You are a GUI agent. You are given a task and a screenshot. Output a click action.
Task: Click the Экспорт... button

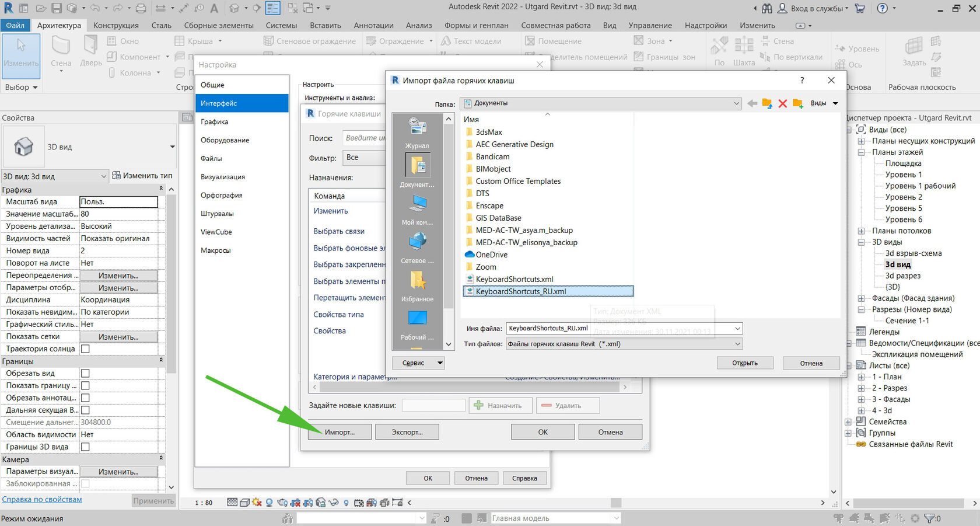click(x=407, y=432)
